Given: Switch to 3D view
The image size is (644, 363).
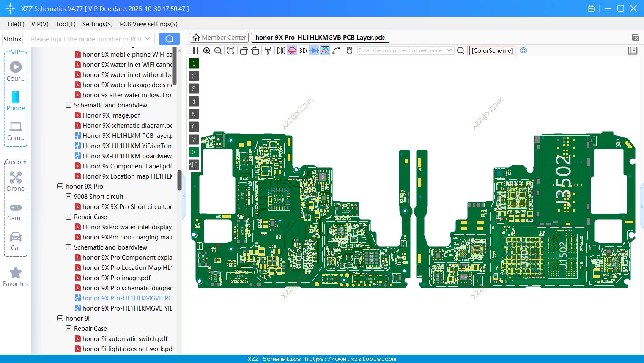Looking at the screenshot, I should coord(303,50).
